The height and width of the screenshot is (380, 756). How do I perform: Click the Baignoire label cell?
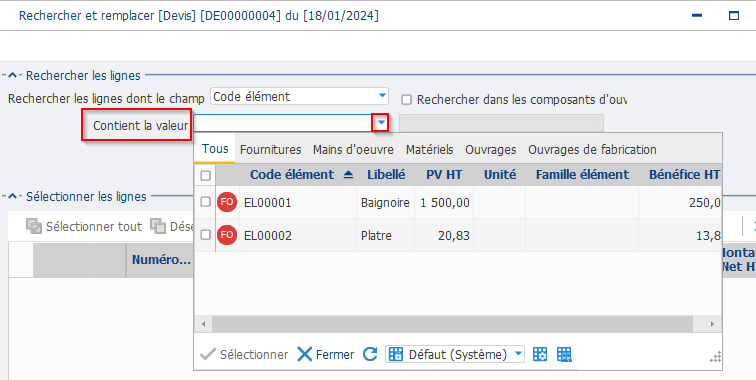tap(385, 203)
